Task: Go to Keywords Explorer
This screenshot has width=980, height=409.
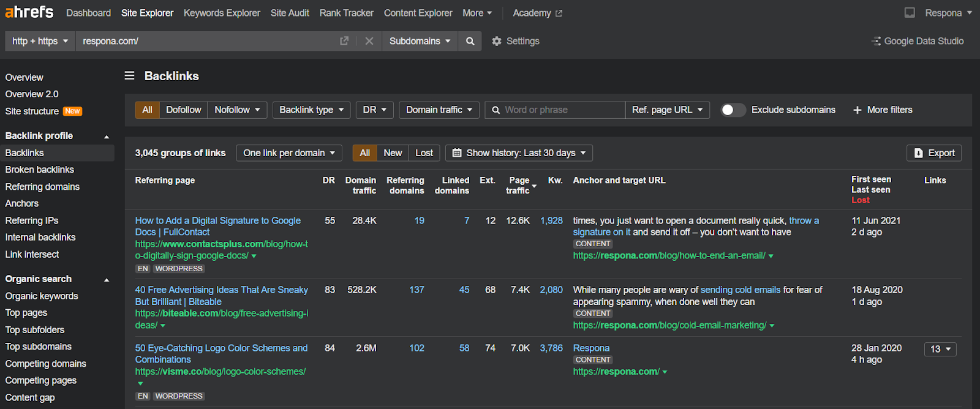Action: 222,13
